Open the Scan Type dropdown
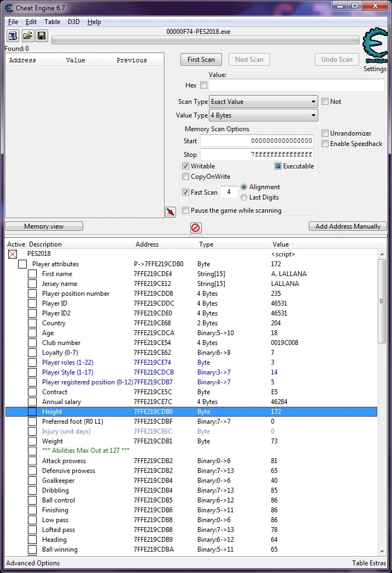This screenshot has width=392, height=573. [263, 102]
